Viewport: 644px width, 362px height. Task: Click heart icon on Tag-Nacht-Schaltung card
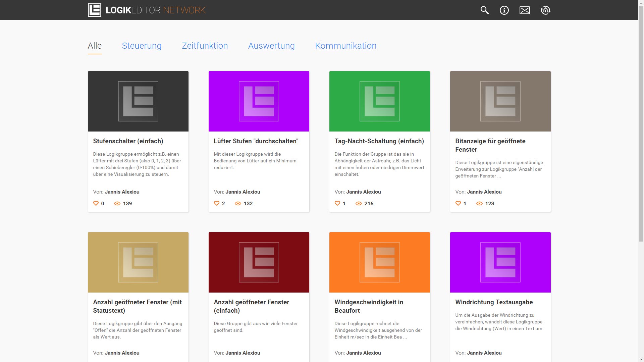click(337, 203)
